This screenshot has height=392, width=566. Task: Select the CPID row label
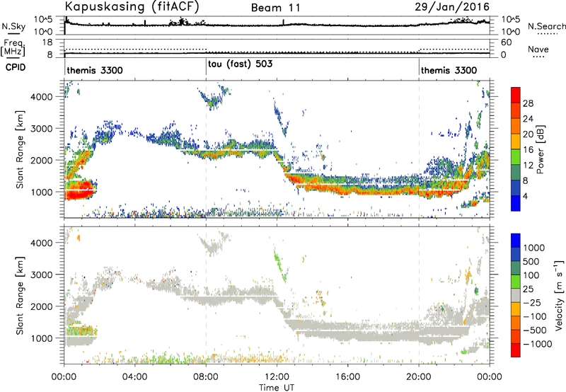16,67
